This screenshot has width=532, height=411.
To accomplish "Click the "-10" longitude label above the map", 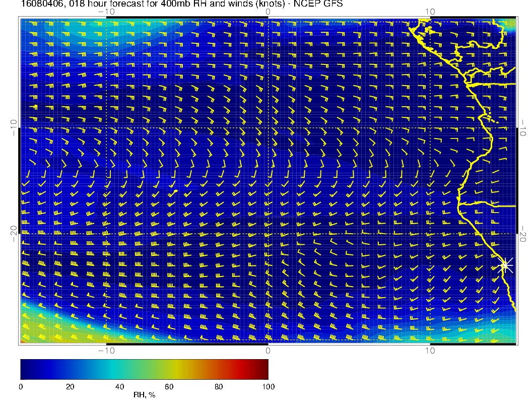I will pos(106,12).
